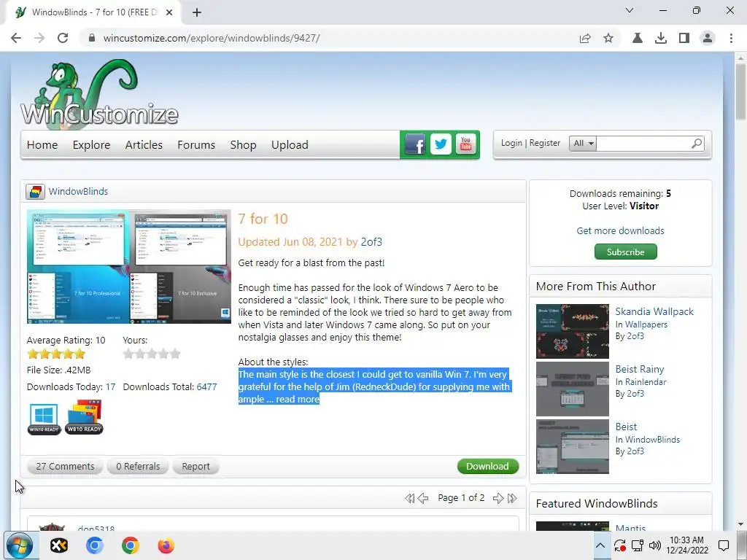Screen dimensions: 747x560
Task: Open the Forums menu item
Action: pos(196,145)
